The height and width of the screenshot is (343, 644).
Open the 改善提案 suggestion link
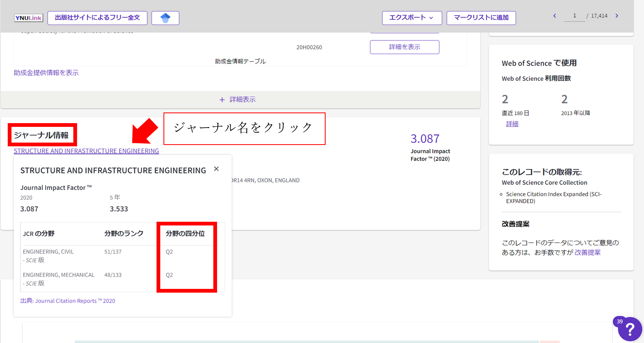[x=587, y=252]
